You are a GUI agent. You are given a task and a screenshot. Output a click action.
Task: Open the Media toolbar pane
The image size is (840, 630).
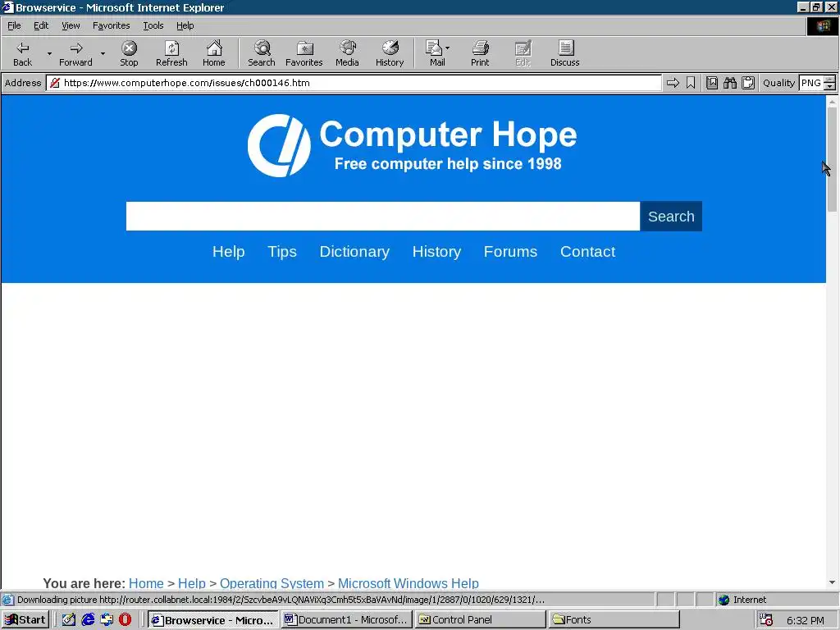tap(347, 53)
